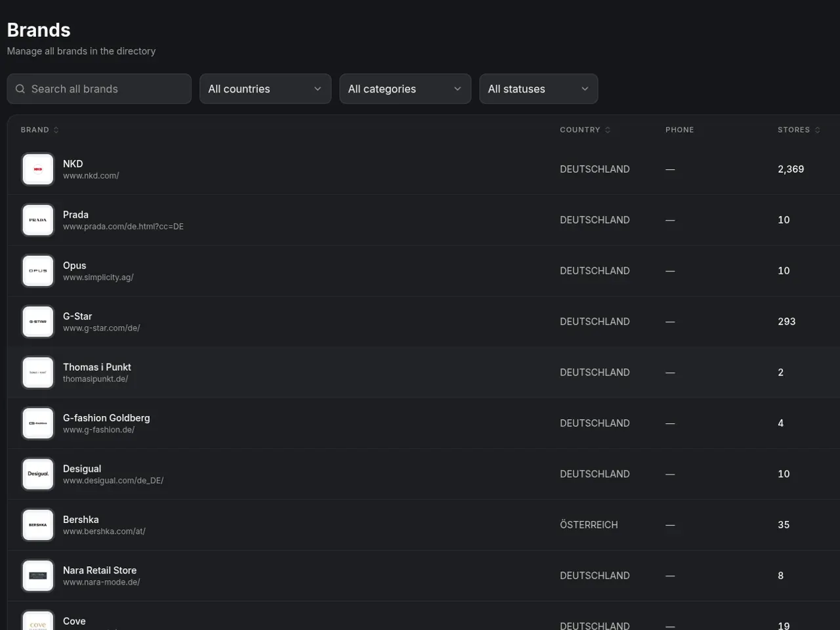Click the Nara Retail Store logo
840x630 pixels.
(x=38, y=576)
